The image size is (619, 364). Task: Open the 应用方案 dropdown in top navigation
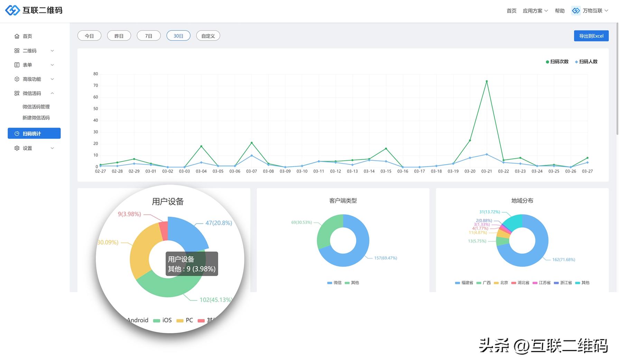click(x=535, y=11)
